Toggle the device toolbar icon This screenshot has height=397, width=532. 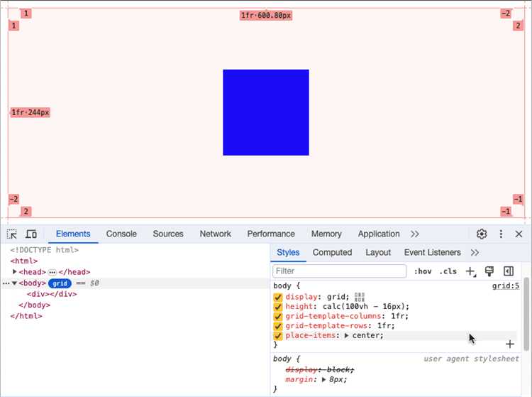31,234
